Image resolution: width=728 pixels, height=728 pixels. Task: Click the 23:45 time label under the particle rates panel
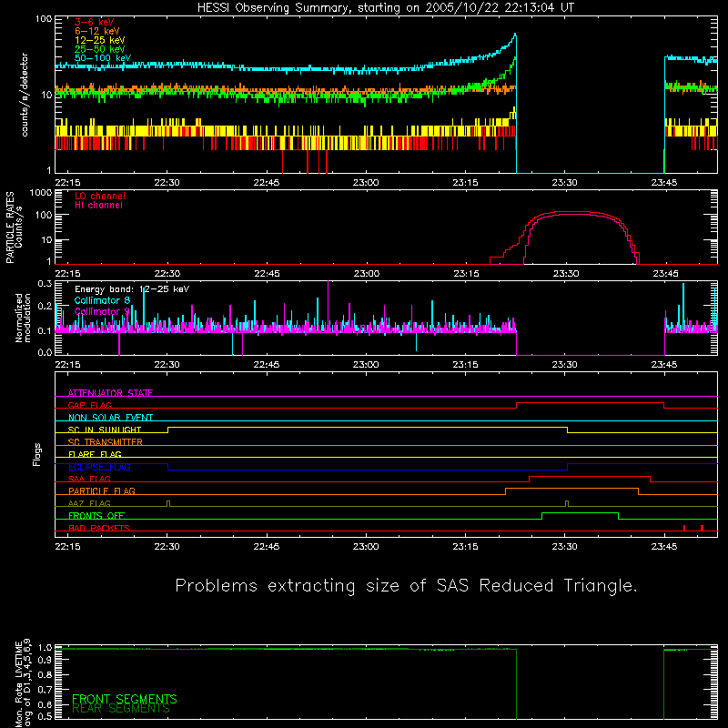pyautogui.click(x=665, y=274)
